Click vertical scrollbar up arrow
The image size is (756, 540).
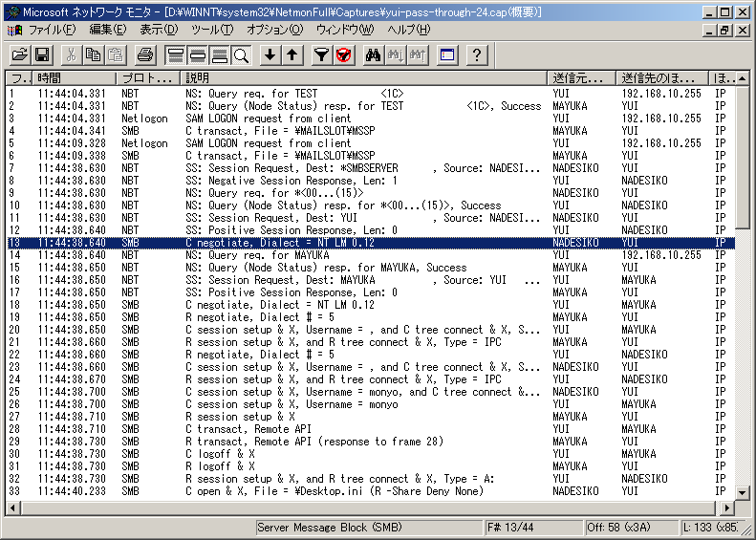pyautogui.click(x=743, y=78)
